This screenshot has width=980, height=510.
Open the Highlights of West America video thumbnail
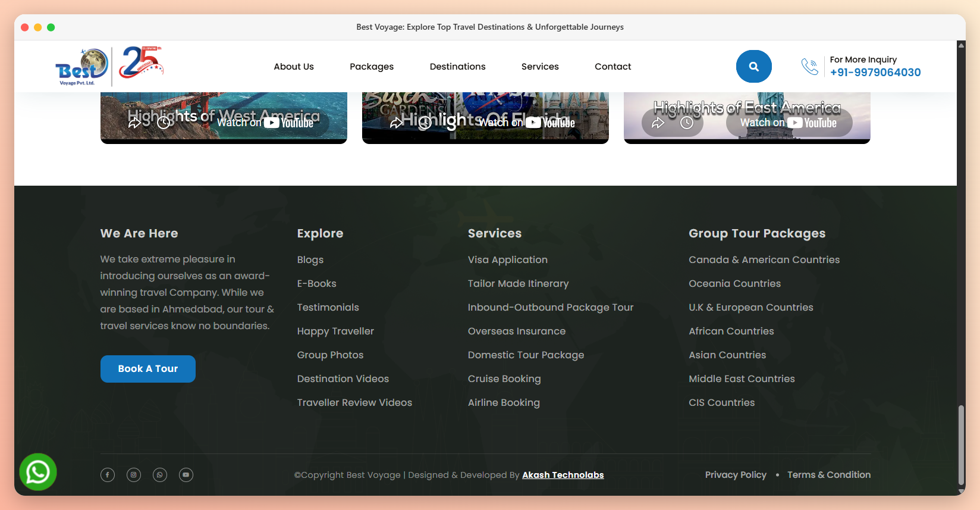[x=224, y=116]
